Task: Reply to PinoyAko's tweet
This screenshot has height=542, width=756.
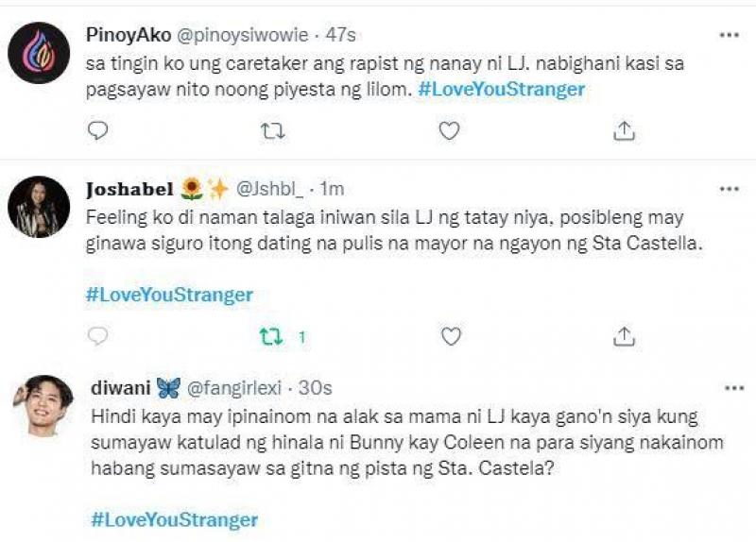Action: (x=97, y=130)
